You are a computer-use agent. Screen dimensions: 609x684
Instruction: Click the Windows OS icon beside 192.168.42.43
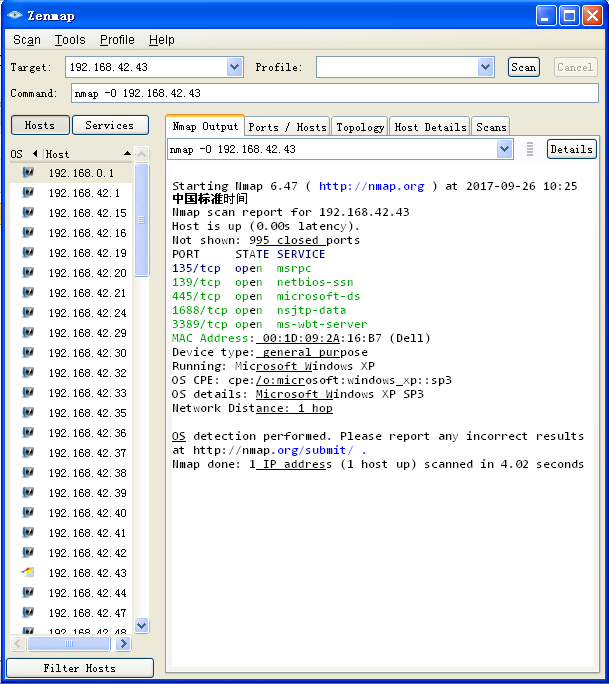coord(28,572)
